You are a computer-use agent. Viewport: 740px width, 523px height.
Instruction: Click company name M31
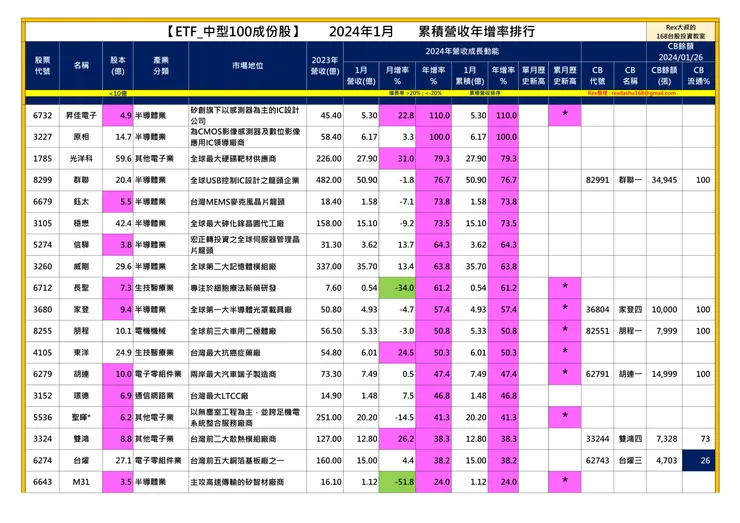pos(81,482)
